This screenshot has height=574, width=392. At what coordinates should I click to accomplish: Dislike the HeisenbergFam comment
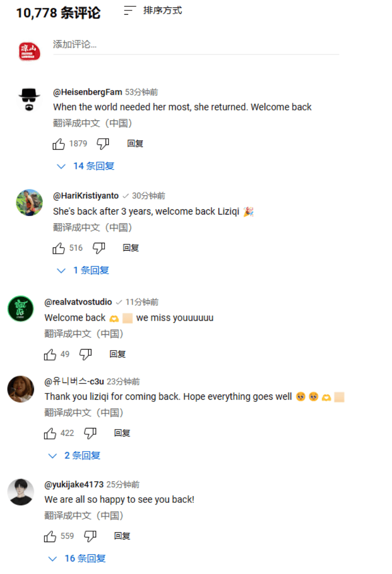(x=103, y=144)
